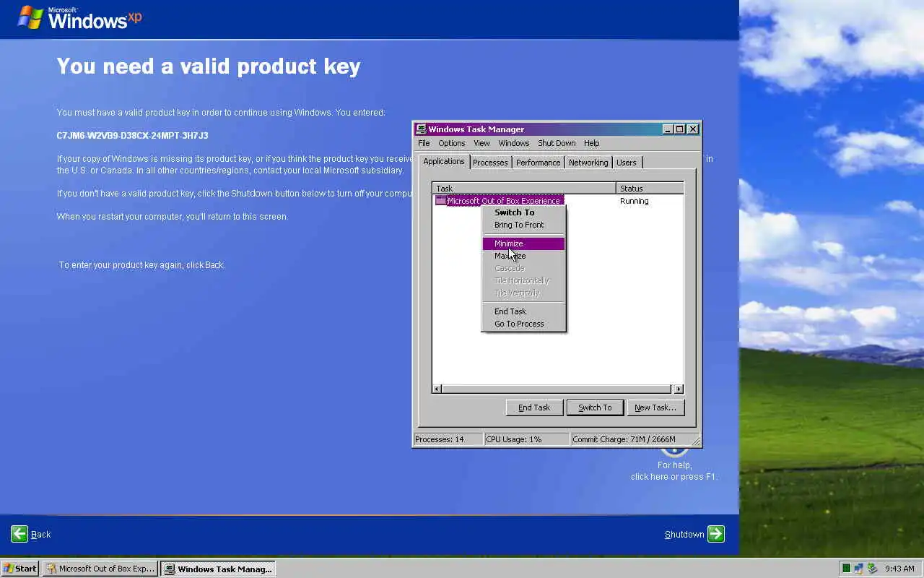Switch to the Processes tab
The height and width of the screenshot is (578, 924).
point(490,163)
